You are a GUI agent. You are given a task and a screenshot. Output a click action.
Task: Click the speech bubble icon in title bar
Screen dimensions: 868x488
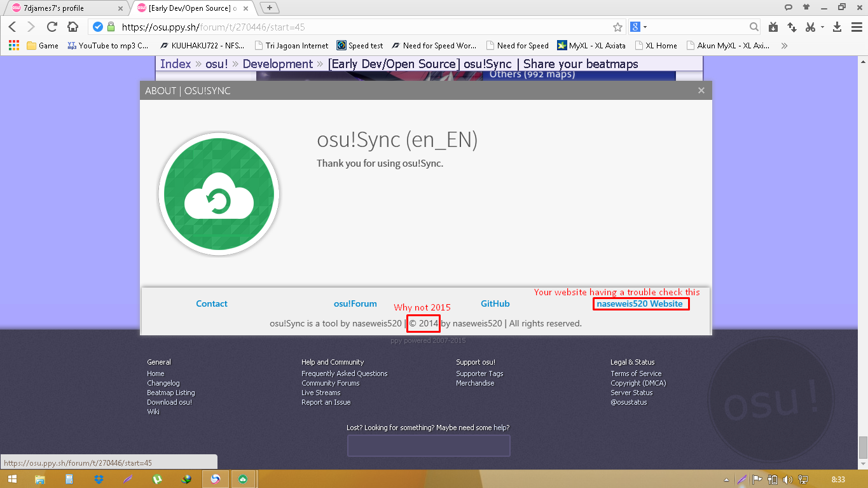coord(789,7)
